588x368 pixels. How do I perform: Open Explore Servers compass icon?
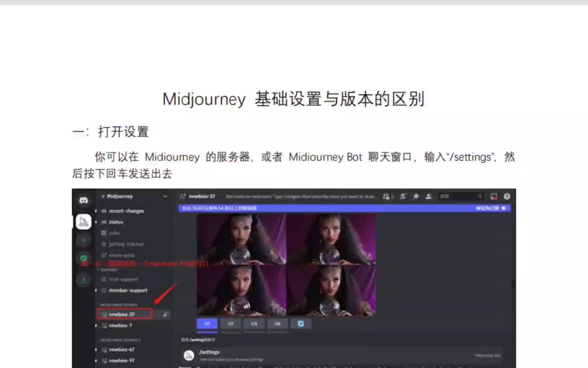coord(84,259)
